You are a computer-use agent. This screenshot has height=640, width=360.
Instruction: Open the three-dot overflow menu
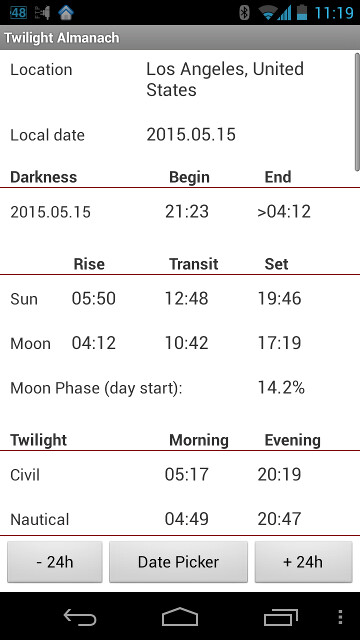coord(340,618)
